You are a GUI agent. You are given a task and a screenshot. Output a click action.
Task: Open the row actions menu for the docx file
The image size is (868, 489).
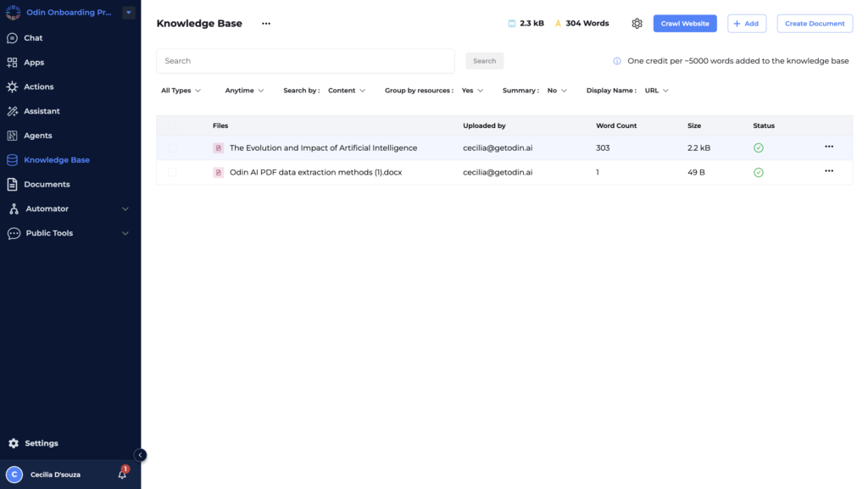click(x=828, y=170)
